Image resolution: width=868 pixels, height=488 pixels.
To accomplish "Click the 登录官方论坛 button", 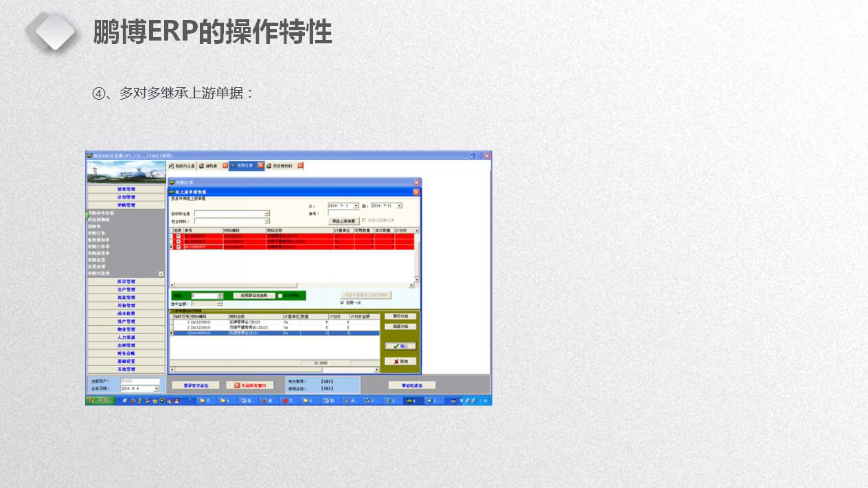I will coord(196,386).
